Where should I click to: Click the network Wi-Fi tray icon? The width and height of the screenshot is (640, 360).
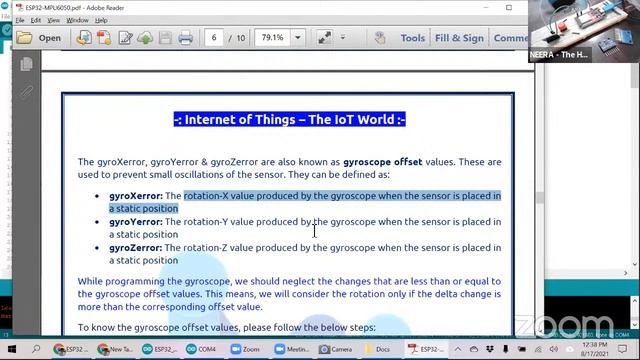[538, 349]
